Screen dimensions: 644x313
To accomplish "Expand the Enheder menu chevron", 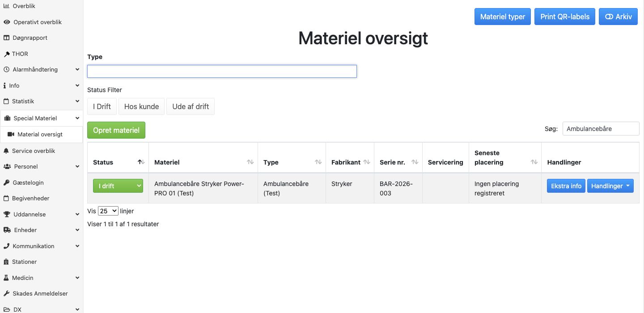I will pyautogui.click(x=77, y=230).
